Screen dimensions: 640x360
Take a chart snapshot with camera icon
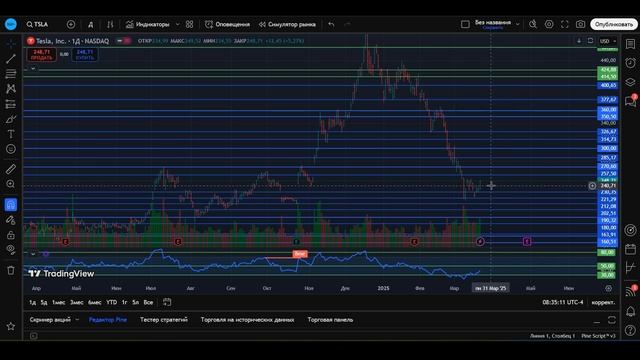(x=580, y=24)
